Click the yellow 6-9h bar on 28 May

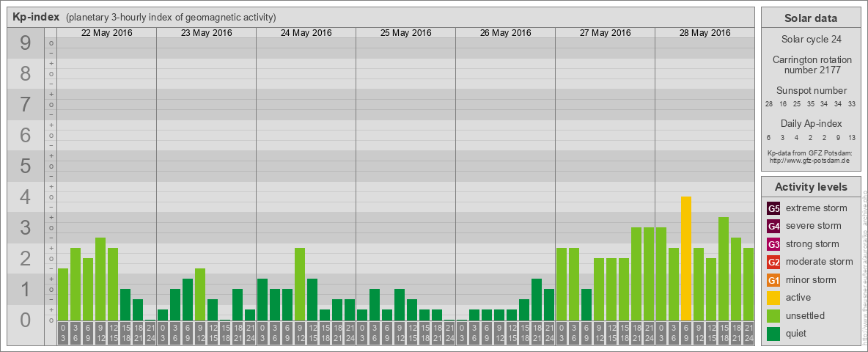(x=686, y=258)
